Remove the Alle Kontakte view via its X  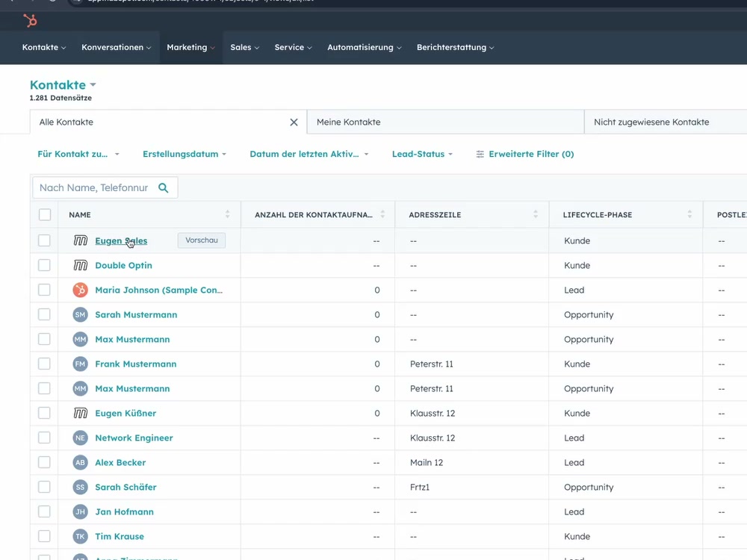(x=294, y=122)
